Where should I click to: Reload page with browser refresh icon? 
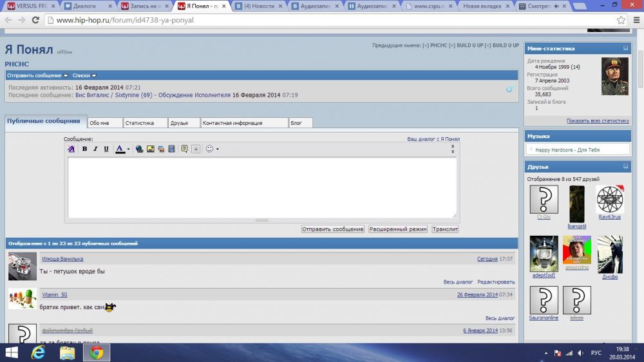pos(35,20)
